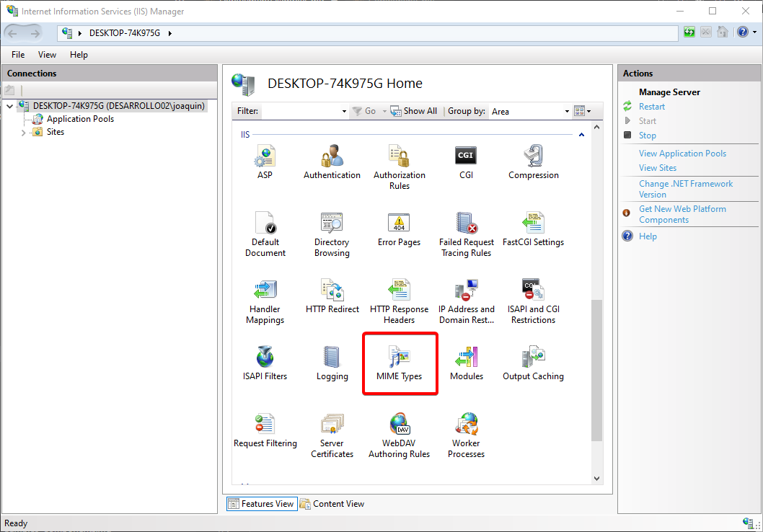Open the View menu
The image size is (763, 532).
click(x=47, y=55)
